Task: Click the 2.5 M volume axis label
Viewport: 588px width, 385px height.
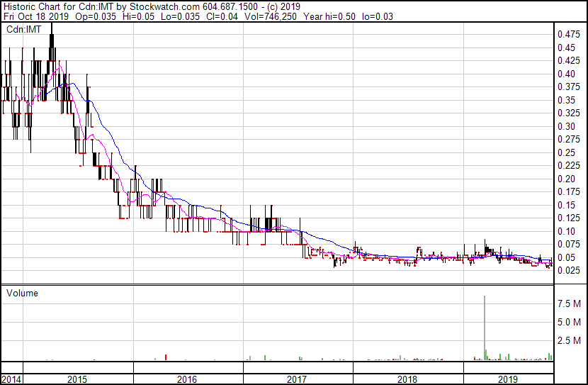Action: (x=569, y=340)
